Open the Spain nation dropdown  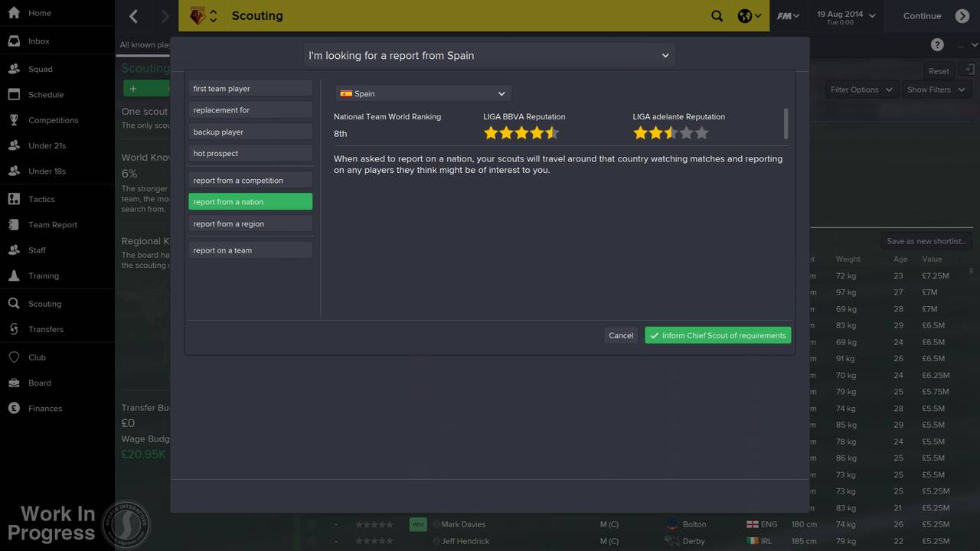pos(422,93)
